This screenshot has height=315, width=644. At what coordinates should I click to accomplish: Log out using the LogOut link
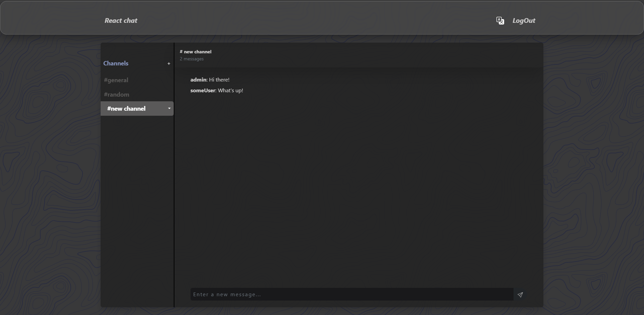tap(524, 20)
